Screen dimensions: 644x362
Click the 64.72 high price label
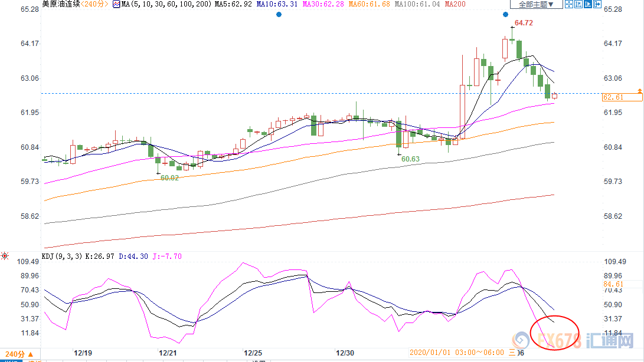(x=524, y=23)
